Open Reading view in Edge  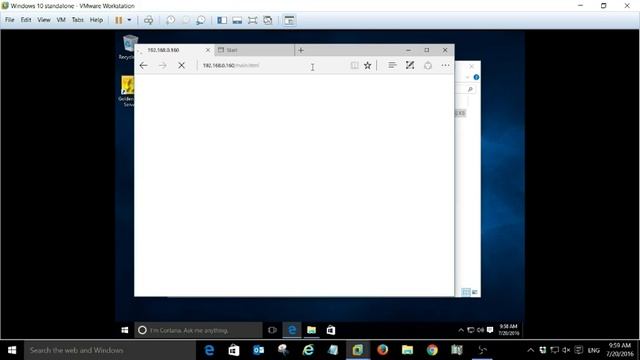point(354,65)
